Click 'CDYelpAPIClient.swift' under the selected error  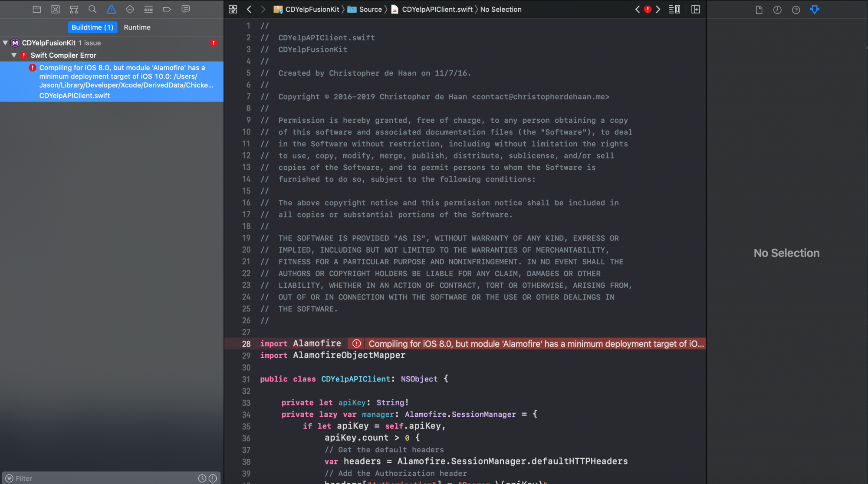click(x=75, y=95)
